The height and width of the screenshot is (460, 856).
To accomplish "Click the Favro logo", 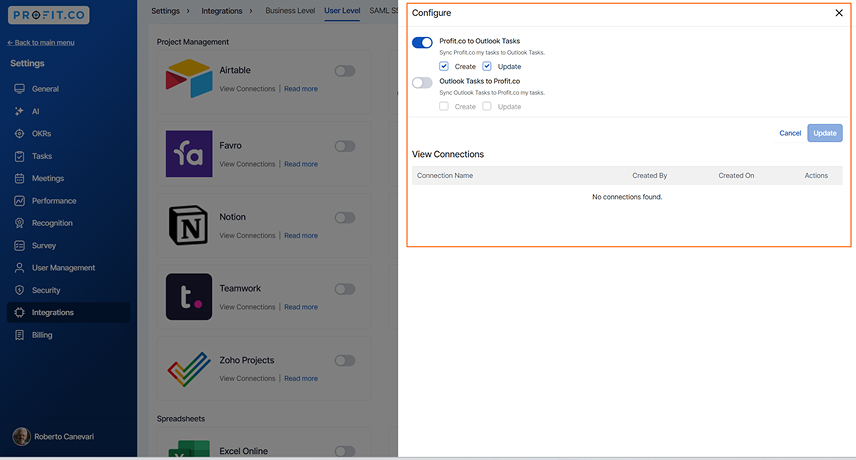I will tap(189, 153).
